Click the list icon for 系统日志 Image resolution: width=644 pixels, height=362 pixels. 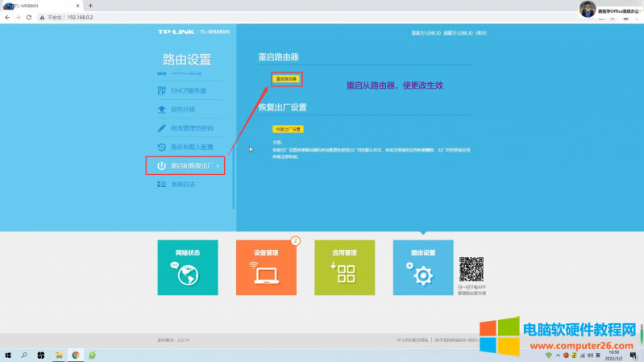161,184
